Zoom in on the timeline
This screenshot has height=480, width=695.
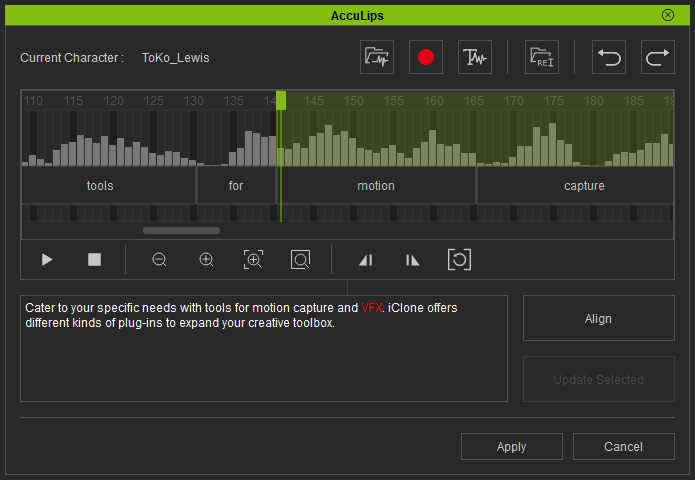(207, 260)
